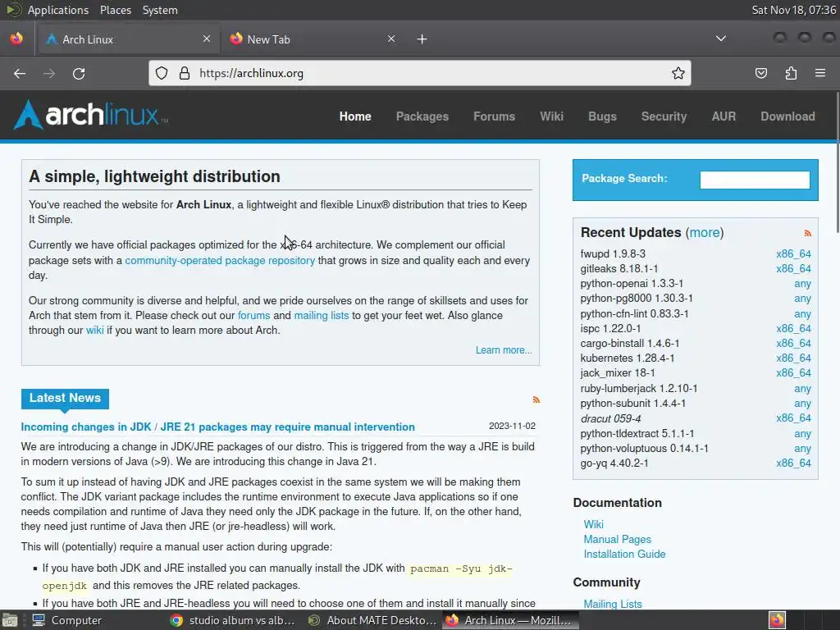Click the Firefox View icon left of the tabs

click(x=16, y=39)
